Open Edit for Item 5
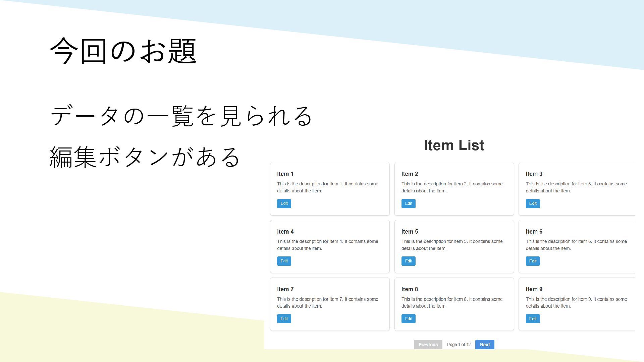 click(408, 261)
